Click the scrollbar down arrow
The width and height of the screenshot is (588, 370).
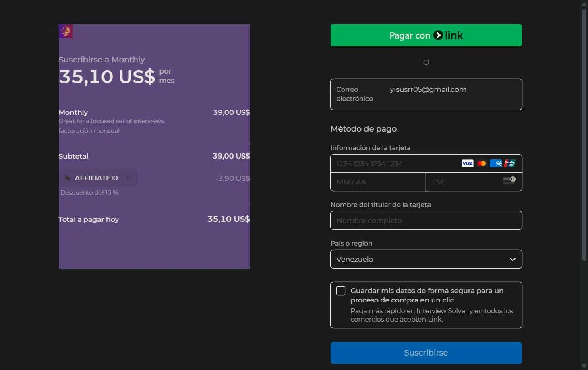coord(584,366)
